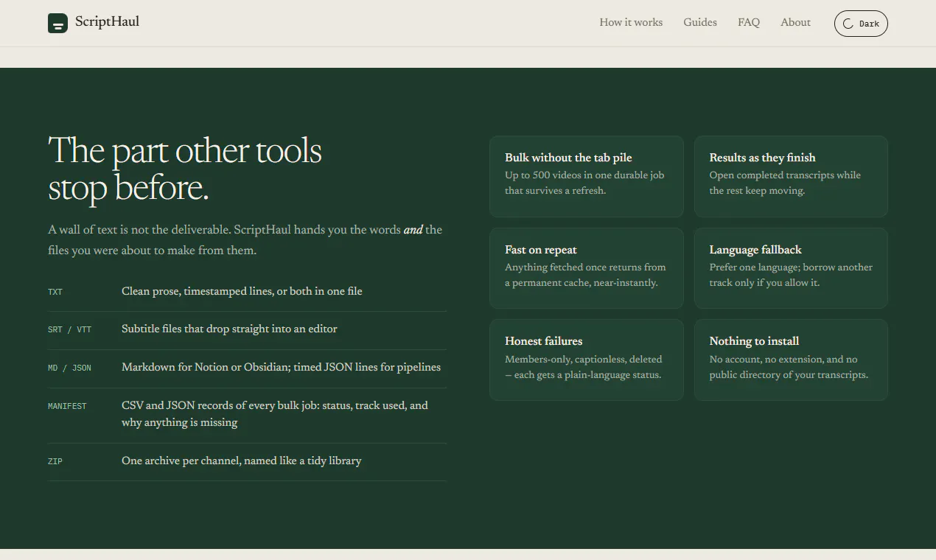Image resolution: width=936 pixels, height=560 pixels.
Task: Visit the About page link
Action: (x=795, y=23)
